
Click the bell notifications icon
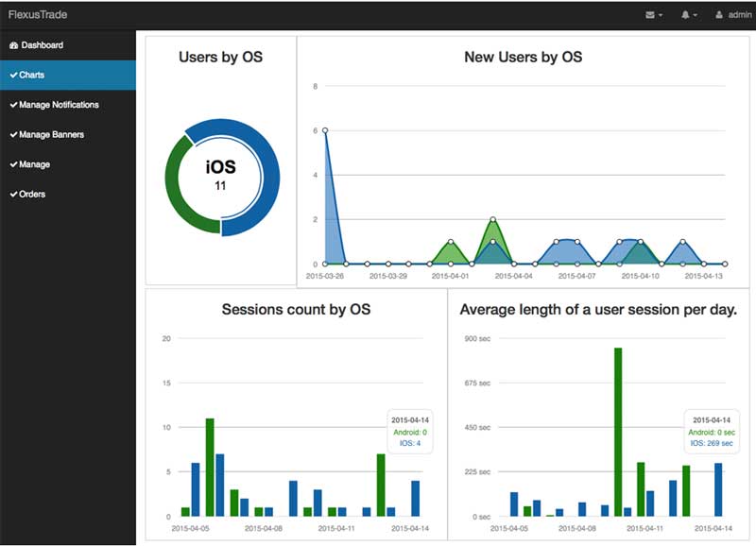(x=685, y=15)
